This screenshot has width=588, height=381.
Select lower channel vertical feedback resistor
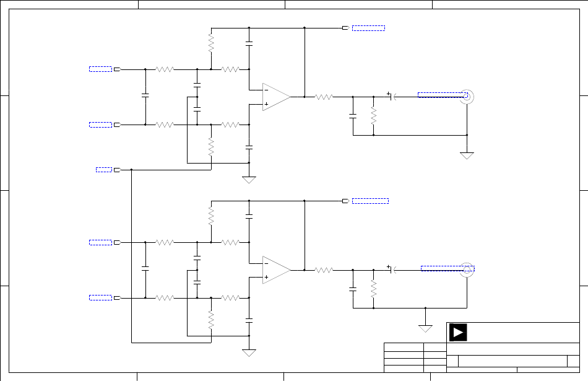pyautogui.click(x=211, y=216)
